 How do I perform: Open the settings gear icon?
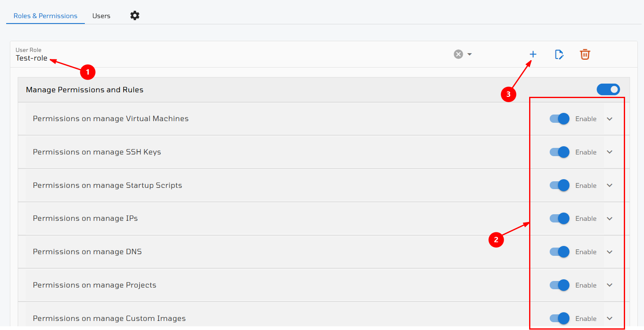click(135, 16)
